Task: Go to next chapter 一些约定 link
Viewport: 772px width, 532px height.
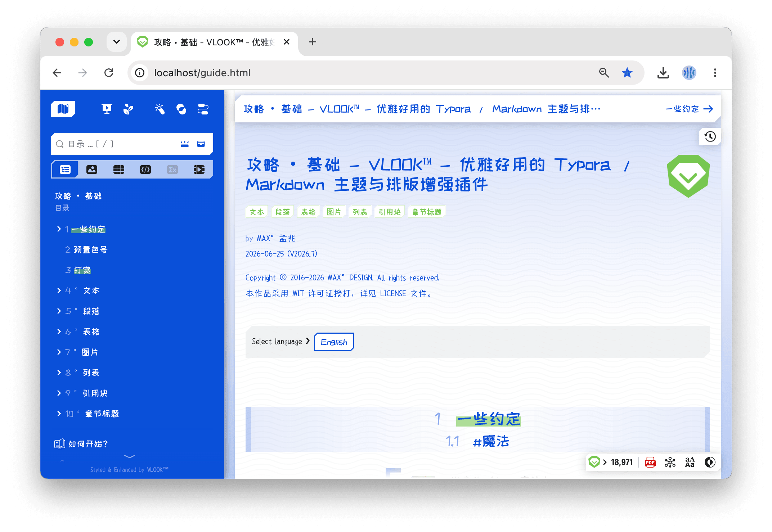Action: point(689,109)
